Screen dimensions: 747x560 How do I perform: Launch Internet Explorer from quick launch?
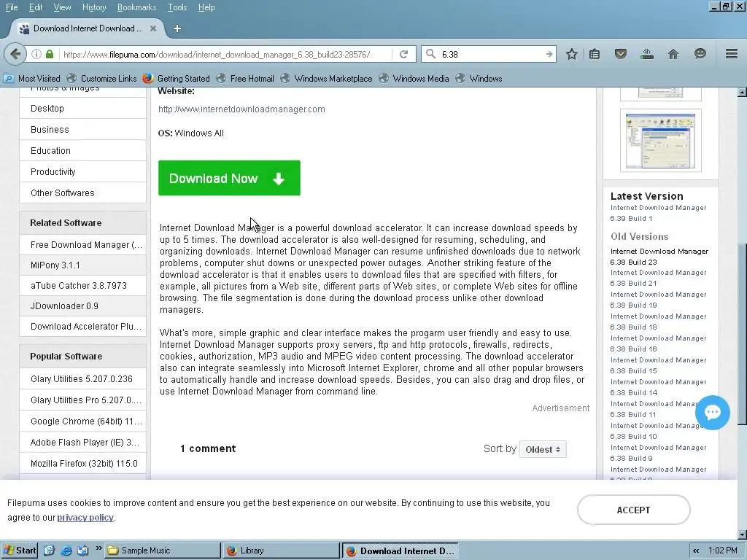coord(66,551)
